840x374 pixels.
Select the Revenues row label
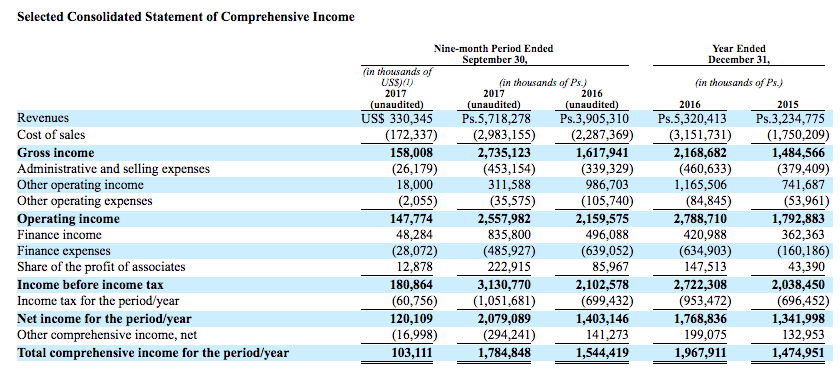tap(43, 118)
